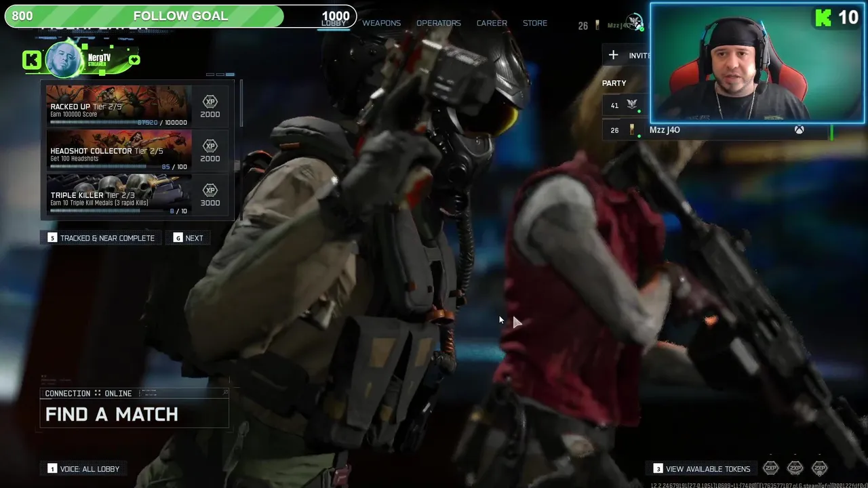Screen dimensions: 868x488
Task: Click Next challenges button
Action: point(189,238)
